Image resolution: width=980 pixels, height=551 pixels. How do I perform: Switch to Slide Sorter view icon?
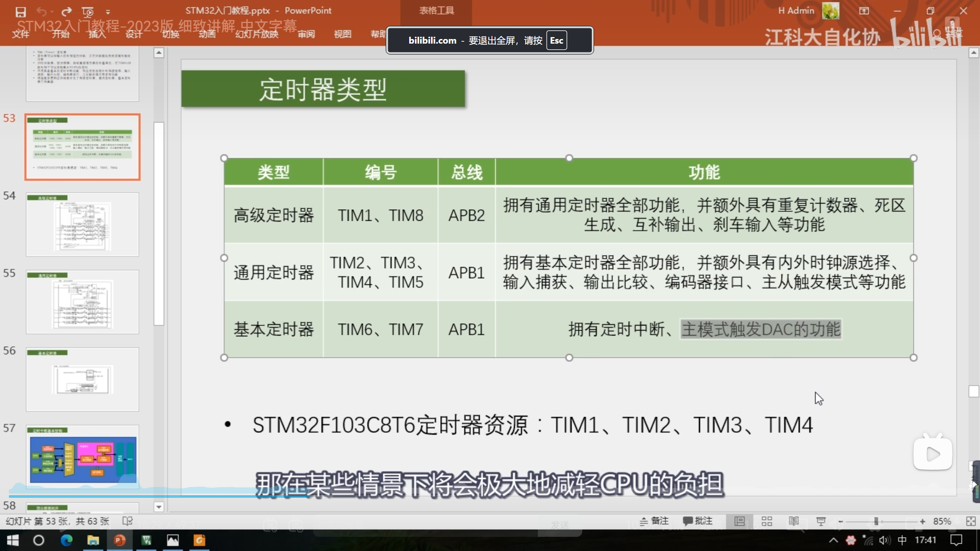(x=767, y=521)
